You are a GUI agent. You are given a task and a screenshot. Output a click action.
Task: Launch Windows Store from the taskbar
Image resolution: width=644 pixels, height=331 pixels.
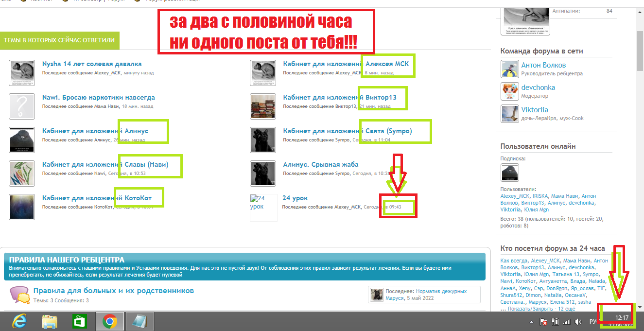[79, 321]
